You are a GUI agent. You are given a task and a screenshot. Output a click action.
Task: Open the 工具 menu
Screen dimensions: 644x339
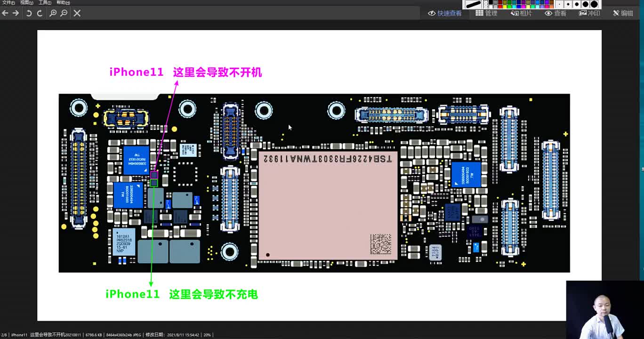pos(45,2)
